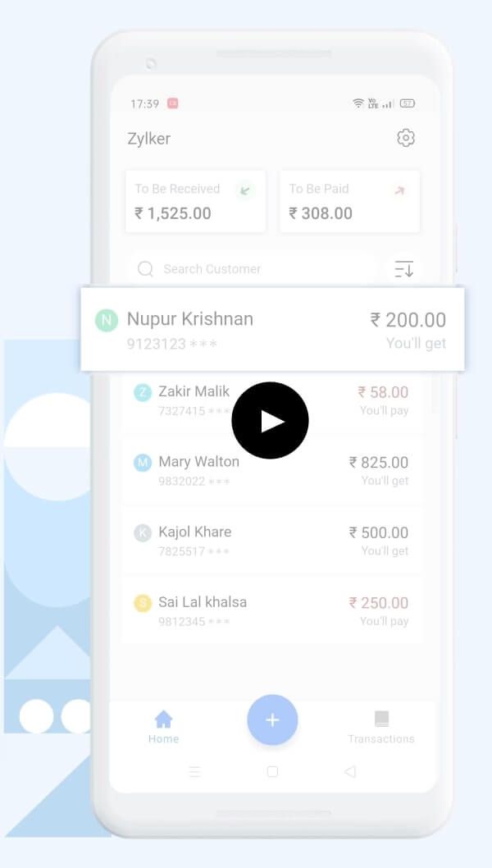Tap the Zakir Malik avatar icon
The width and height of the screenshot is (492, 868).
coord(143,392)
